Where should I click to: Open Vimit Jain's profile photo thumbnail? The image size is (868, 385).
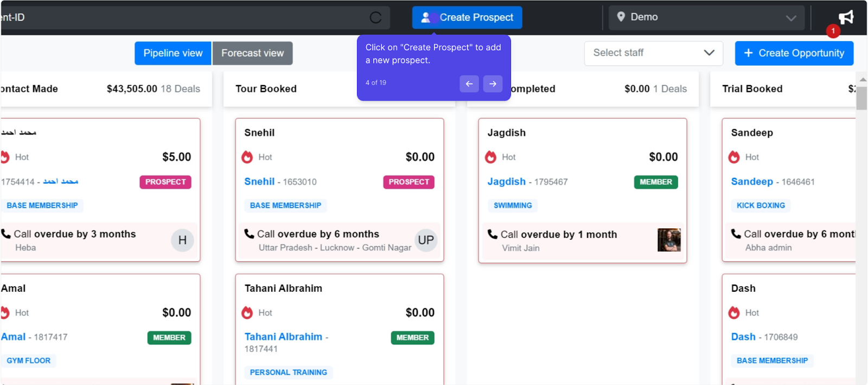click(x=669, y=240)
